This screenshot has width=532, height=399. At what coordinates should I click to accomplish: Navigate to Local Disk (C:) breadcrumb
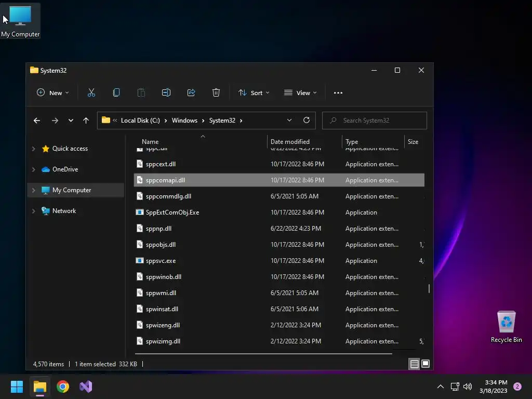pos(140,121)
